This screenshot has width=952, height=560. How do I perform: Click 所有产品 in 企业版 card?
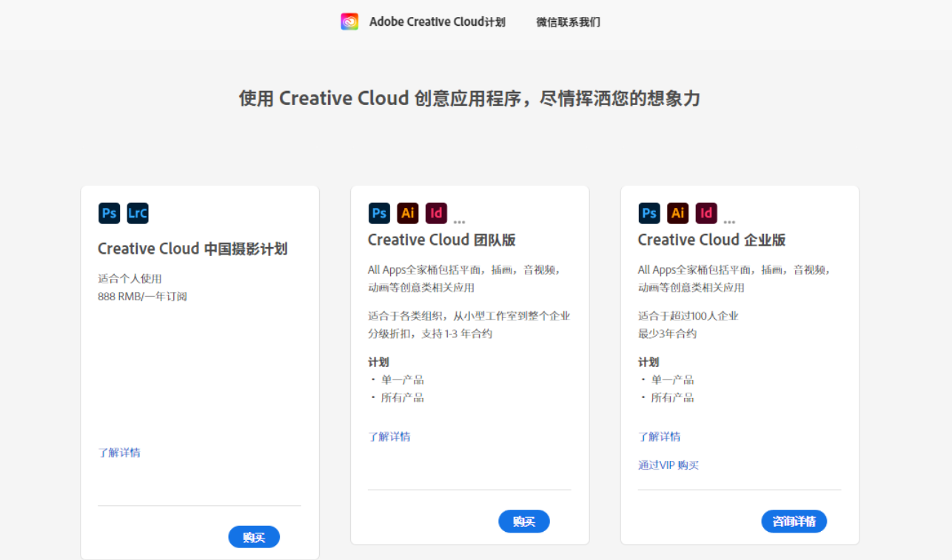point(673,397)
